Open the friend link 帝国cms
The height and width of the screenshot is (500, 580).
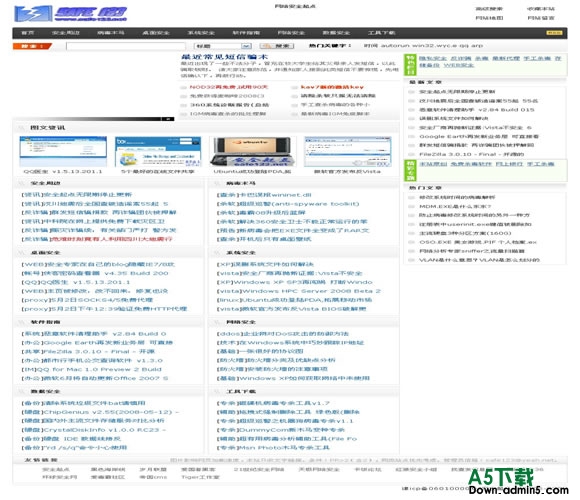[153, 477]
